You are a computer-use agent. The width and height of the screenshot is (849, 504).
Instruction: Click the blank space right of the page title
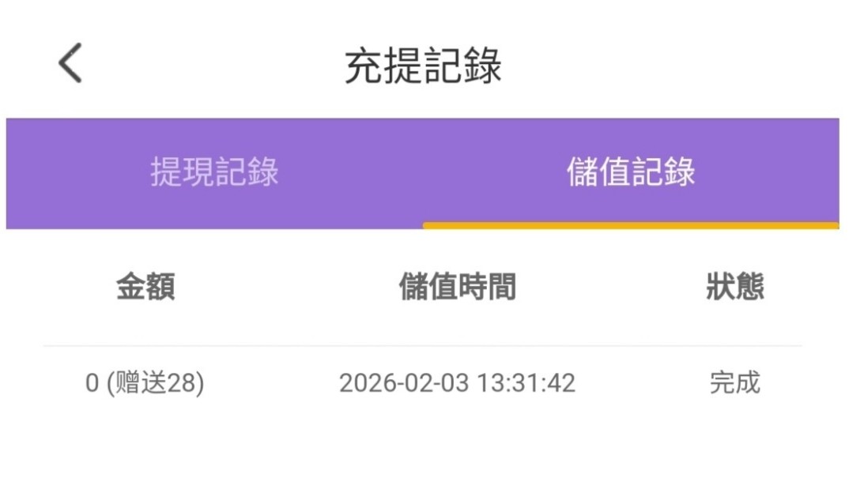click(x=672, y=66)
